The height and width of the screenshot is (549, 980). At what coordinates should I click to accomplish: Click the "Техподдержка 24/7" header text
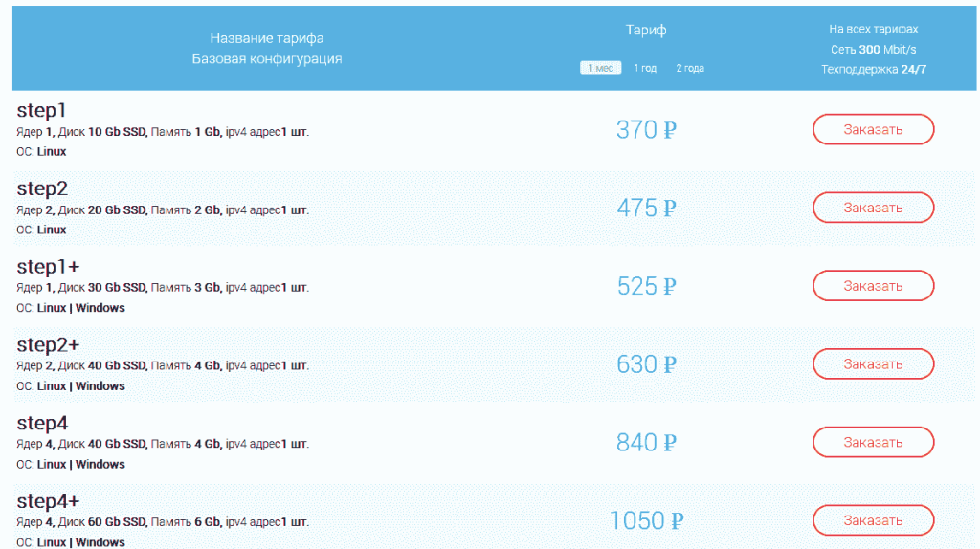(x=873, y=70)
